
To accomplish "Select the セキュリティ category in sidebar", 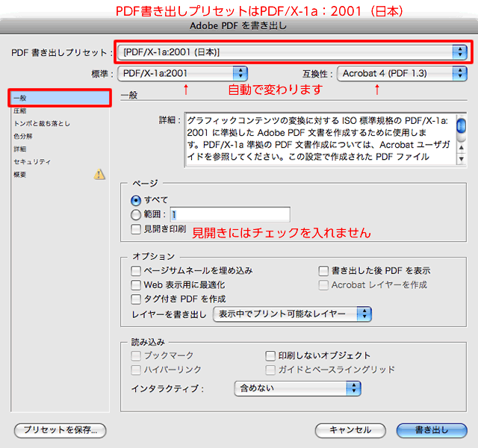I will pyautogui.click(x=60, y=162).
